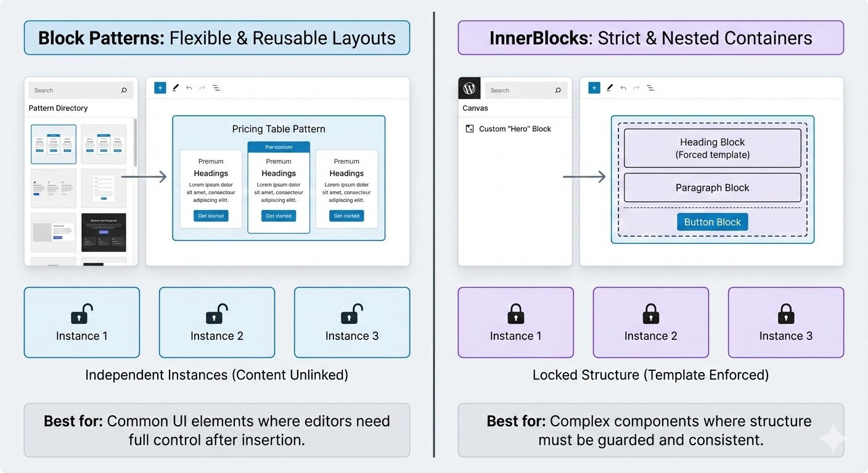Select the second pricing thumbnail beside the highlighted one
This screenshot has width=868, height=473.
[x=104, y=144]
